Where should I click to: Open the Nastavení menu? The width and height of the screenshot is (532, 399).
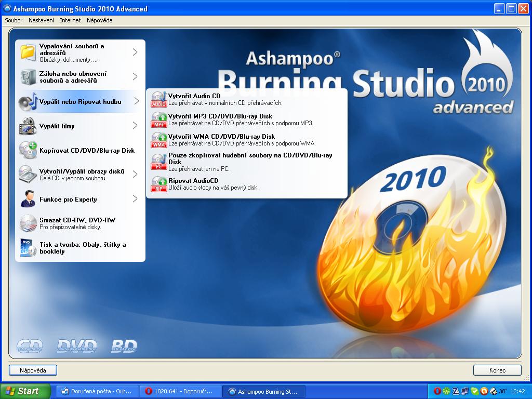[x=41, y=20]
